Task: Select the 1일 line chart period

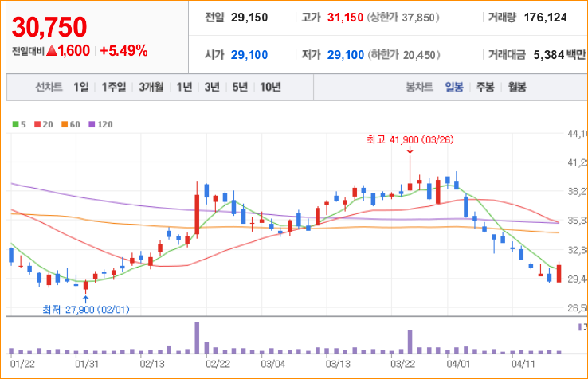Action: pos(81,87)
